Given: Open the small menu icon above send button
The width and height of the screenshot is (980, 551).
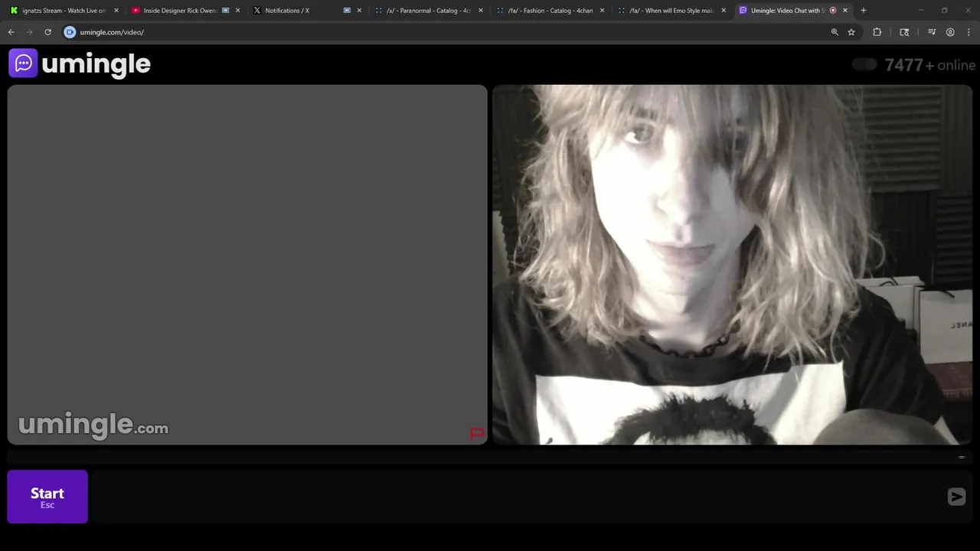Looking at the screenshot, I should coord(962,457).
